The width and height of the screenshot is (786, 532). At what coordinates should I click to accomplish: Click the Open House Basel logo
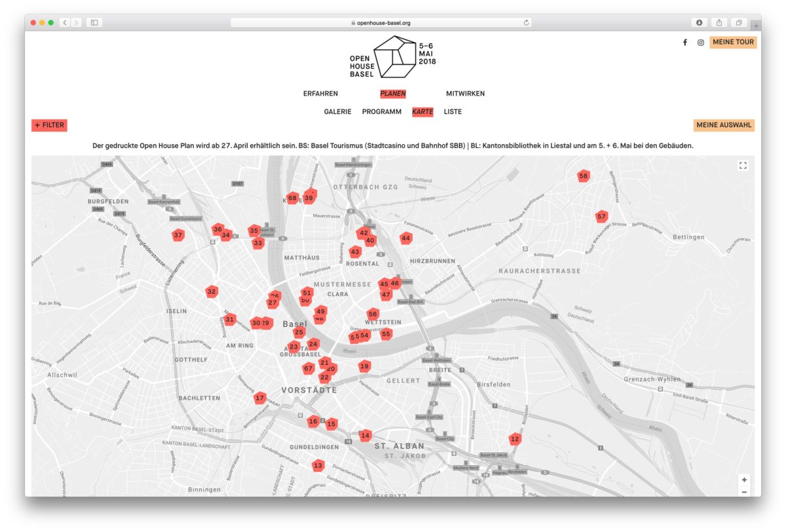[392, 57]
